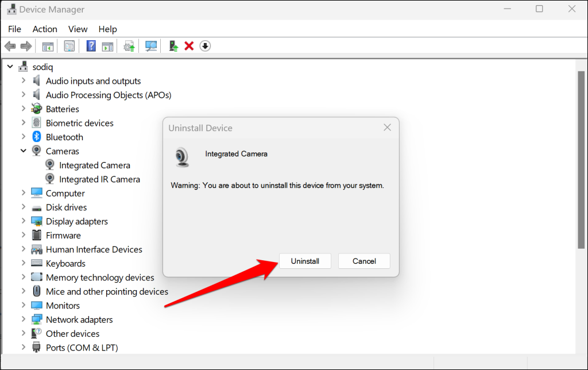Click the blue Help question mark icon
The width and height of the screenshot is (588, 370).
pyautogui.click(x=91, y=46)
